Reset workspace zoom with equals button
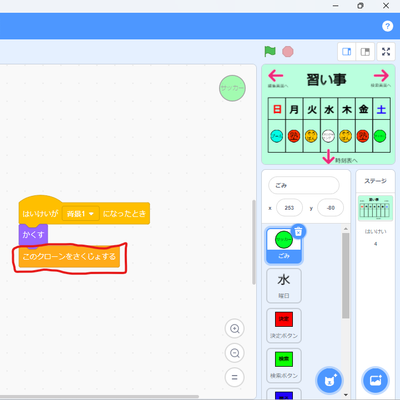This screenshot has width=400, height=400. (235, 377)
